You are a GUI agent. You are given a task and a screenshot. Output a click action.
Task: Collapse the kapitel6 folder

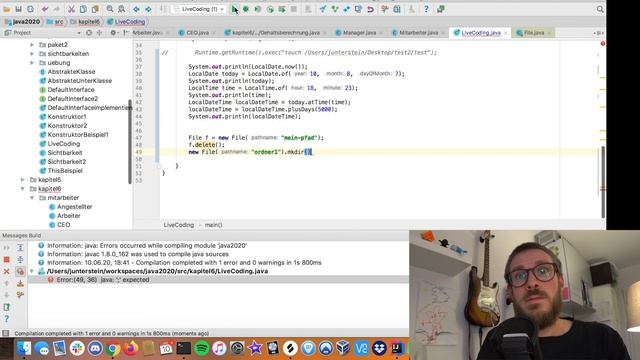22,189
